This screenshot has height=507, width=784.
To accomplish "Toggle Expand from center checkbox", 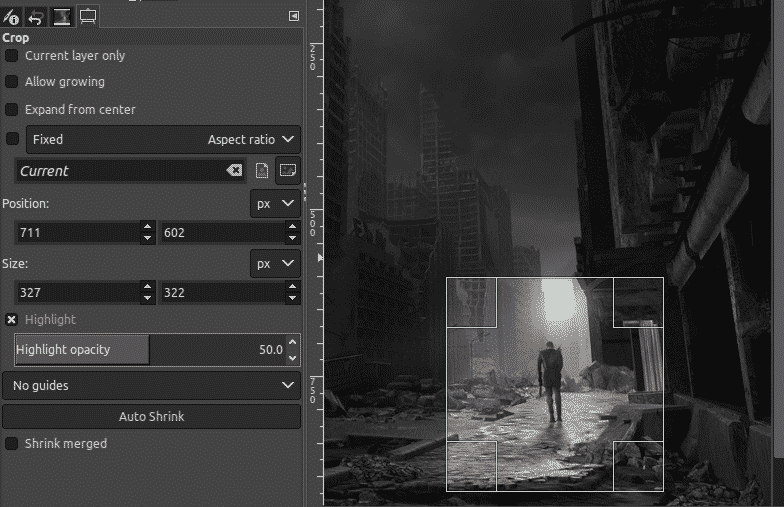I will [x=12, y=109].
